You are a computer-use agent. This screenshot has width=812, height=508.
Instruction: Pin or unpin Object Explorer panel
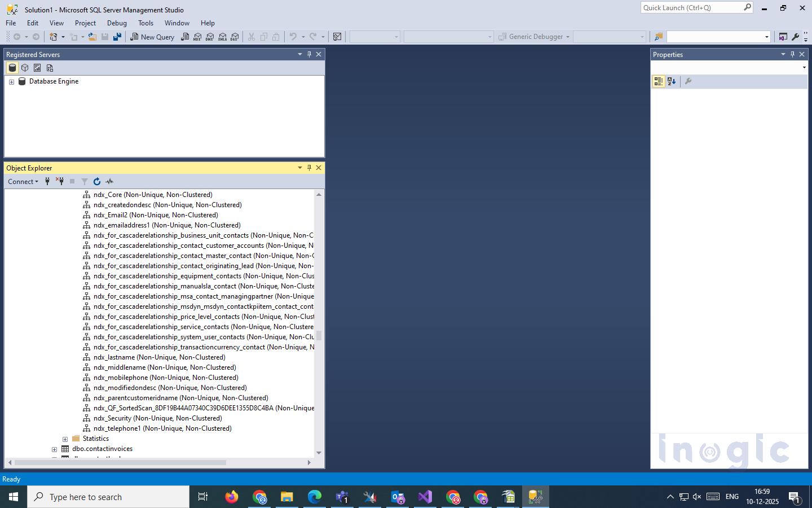click(x=309, y=168)
